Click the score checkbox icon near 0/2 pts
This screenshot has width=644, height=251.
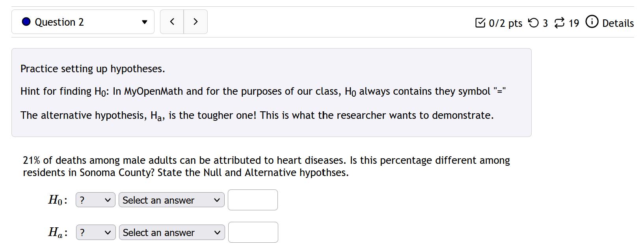tap(480, 23)
